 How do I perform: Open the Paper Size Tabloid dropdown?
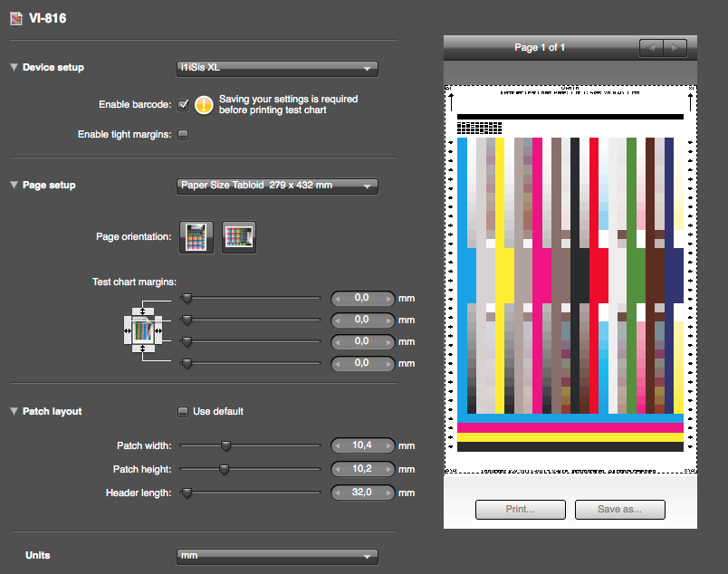(x=276, y=186)
